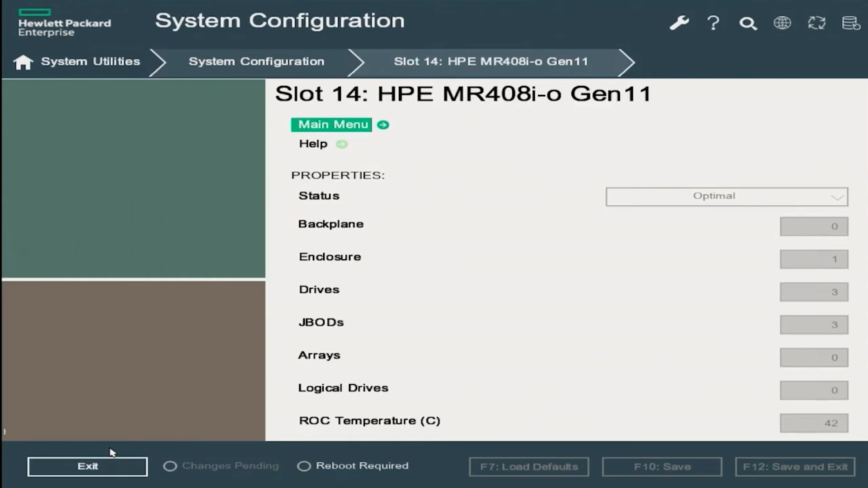The height and width of the screenshot is (488, 868).
Task: Click the Status dropdown chevron arrow
Action: tap(837, 197)
